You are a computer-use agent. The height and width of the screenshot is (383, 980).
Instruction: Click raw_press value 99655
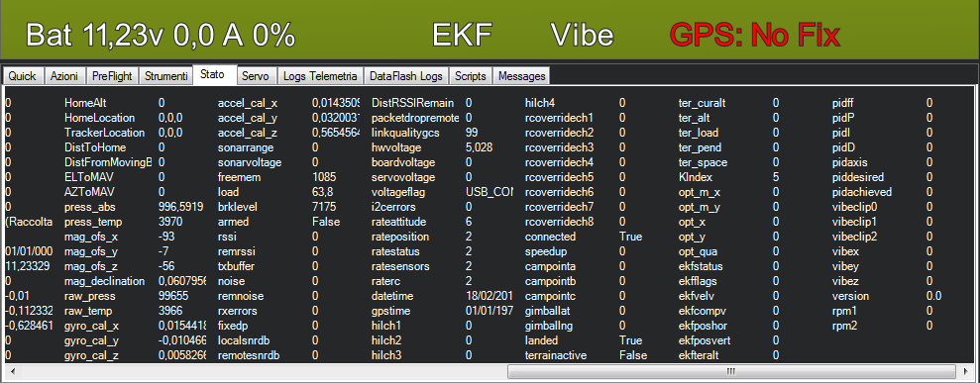(173, 296)
